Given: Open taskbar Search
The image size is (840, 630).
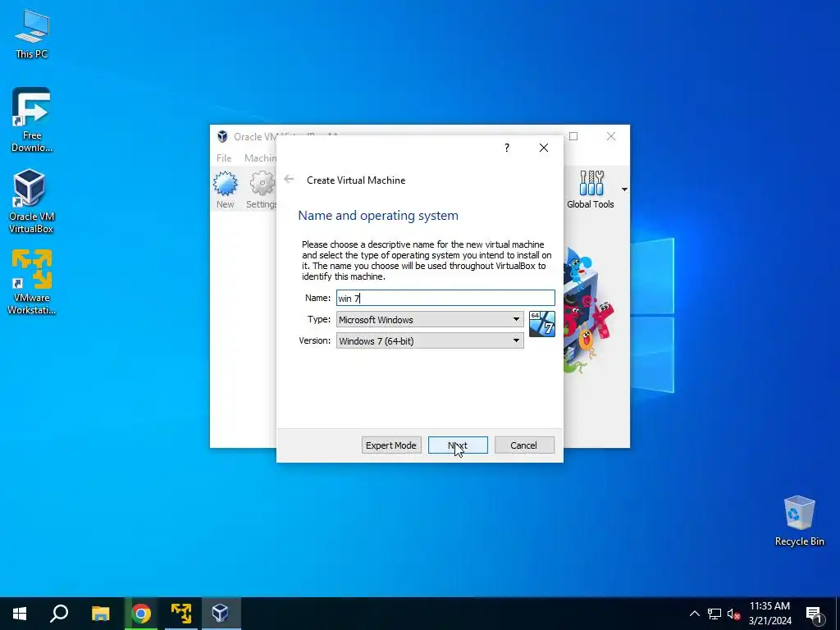Looking at the screenshot, I should [x=59, y=614].
